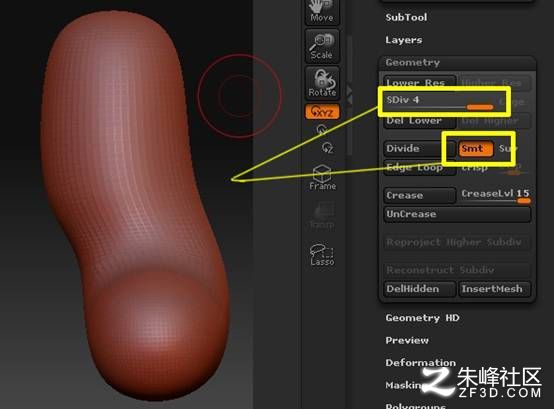Toggle the Suv option beside Smt
This screenshot has width=554, height=409.
(x=506, y=149)
